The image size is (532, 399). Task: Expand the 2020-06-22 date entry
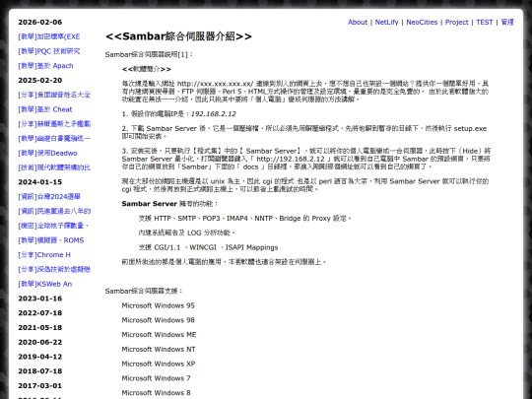[x=40, y=342]
